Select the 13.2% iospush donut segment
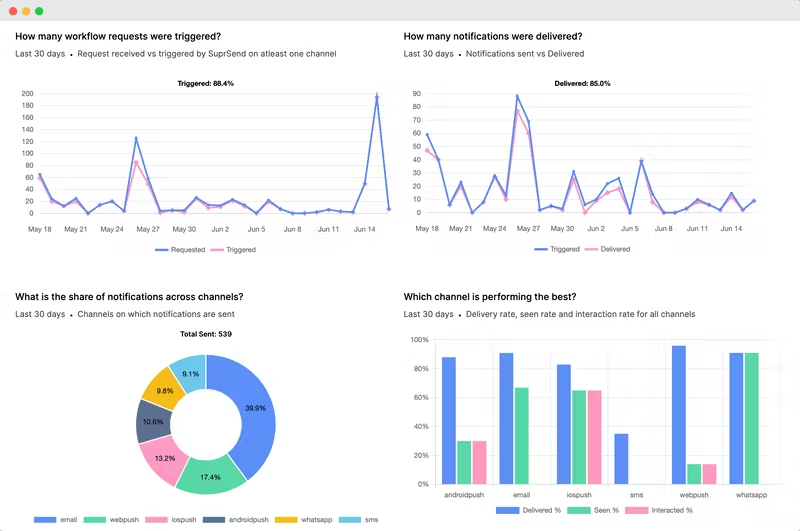This screenshot has height=531, width=800. 164,458
